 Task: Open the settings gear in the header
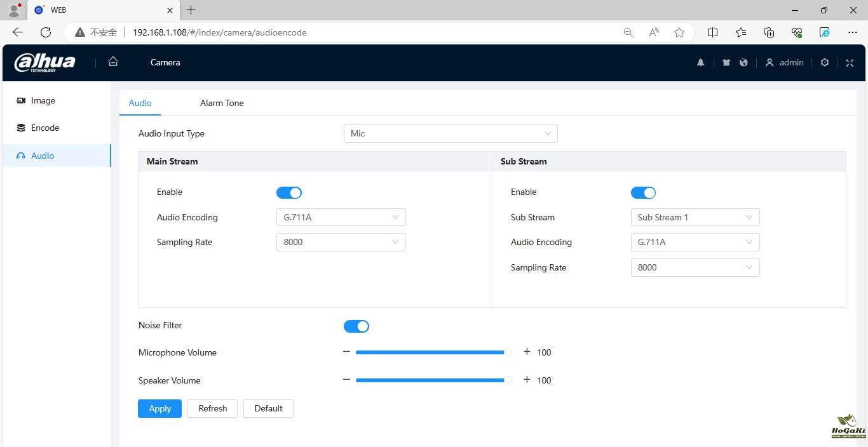pyautogui.click(x=824, y=62)
